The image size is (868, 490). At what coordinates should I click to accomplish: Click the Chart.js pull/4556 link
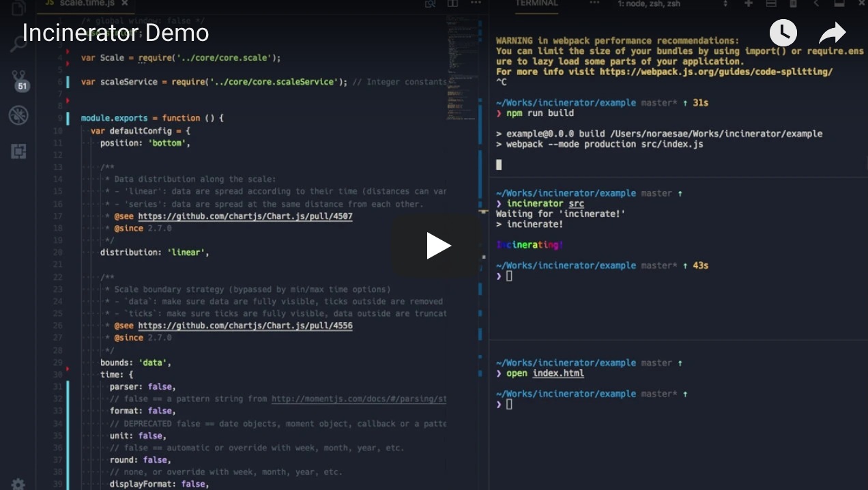pos(245,326)
